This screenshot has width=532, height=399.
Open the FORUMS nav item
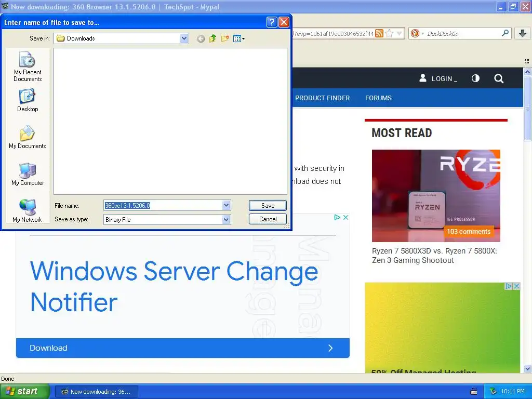coord(378,98)
